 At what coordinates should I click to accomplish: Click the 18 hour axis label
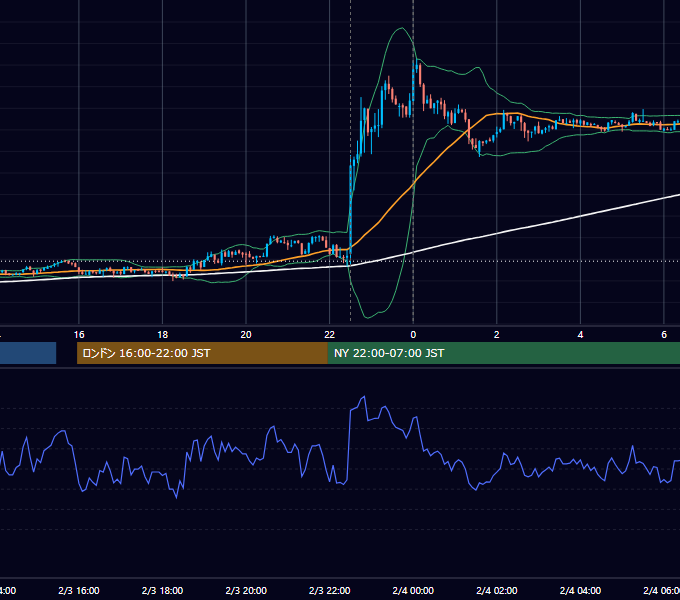tap(163, 335)
